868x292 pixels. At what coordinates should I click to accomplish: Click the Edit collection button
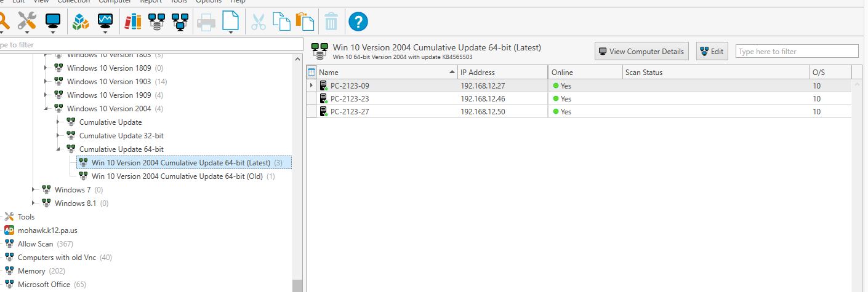pyautogui.click(x=711, y=52)
